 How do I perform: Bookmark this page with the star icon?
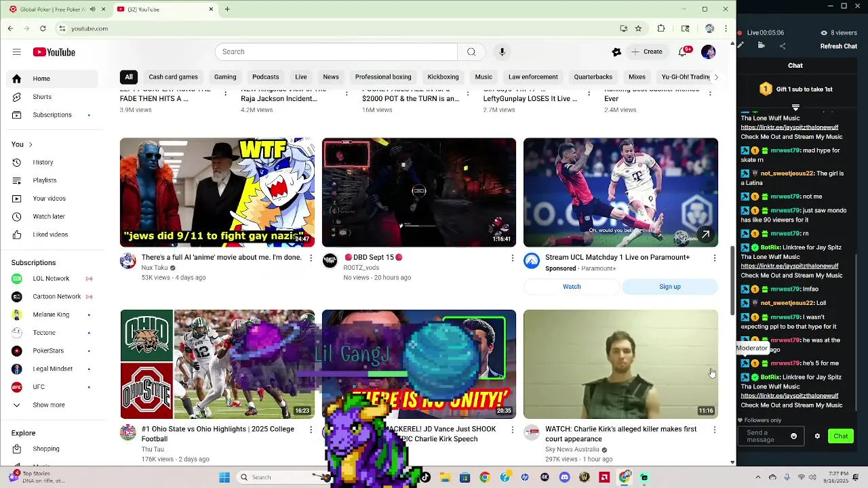point(638,28)
